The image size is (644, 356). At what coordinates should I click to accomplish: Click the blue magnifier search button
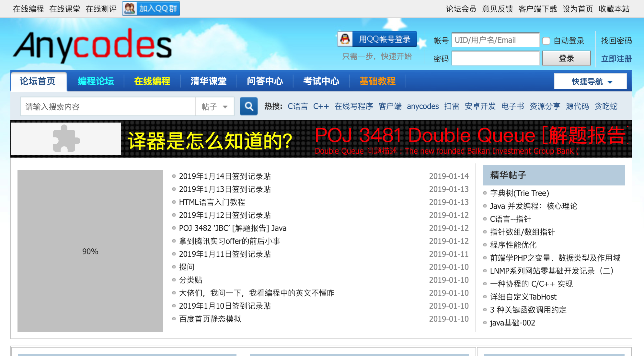coord(248,106)
